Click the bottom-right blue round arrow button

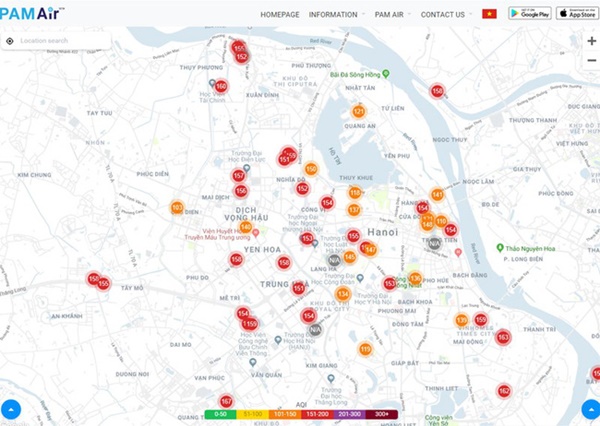[590, 408]
